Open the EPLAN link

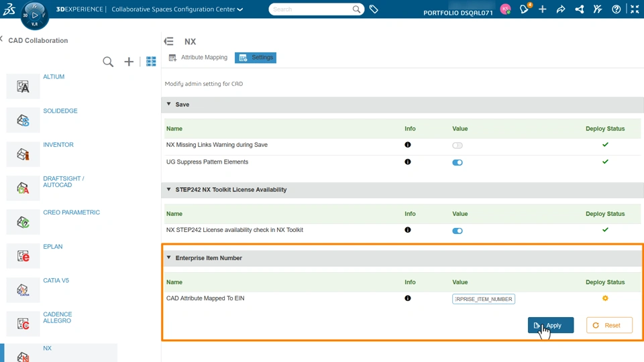tap(53, 247)
